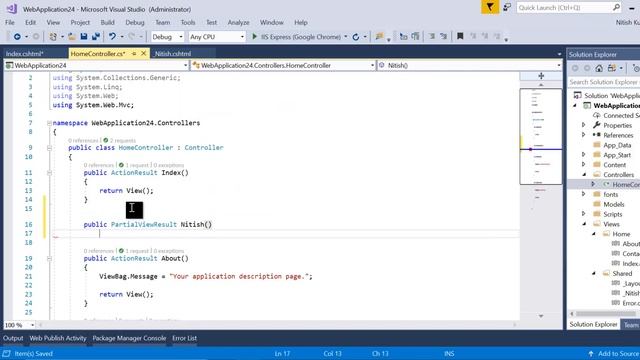Toggle bookmark with the bookmark icon

pyautogui.click(x=460, y=36)
